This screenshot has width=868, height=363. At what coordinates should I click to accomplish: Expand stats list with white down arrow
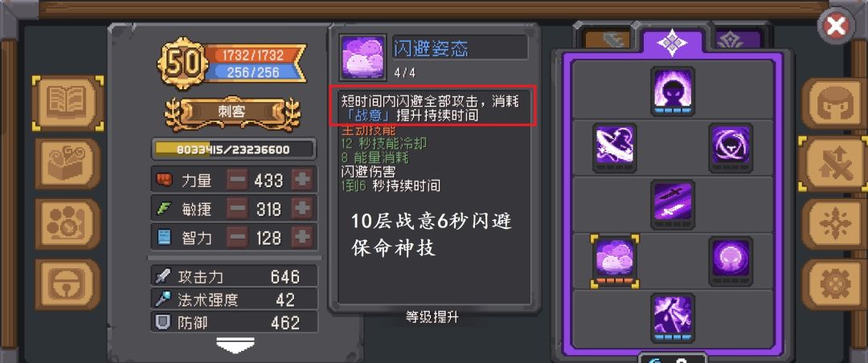click(235, 345)
